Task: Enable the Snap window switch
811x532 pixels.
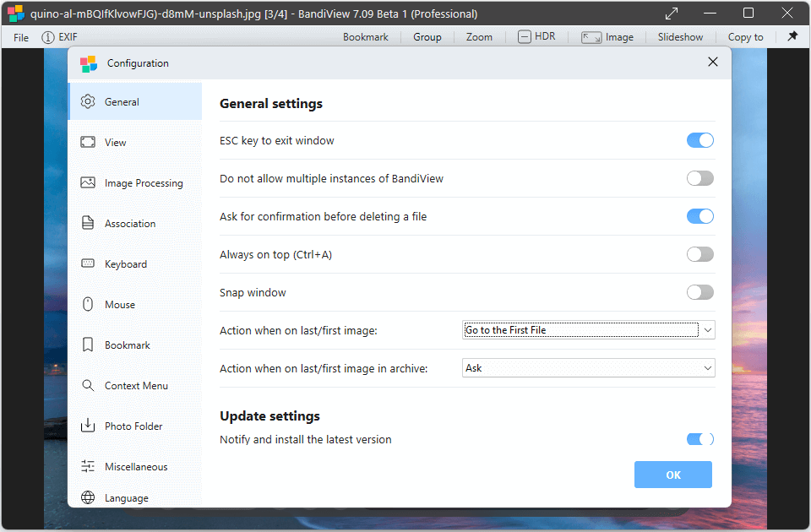Action: 699,292
